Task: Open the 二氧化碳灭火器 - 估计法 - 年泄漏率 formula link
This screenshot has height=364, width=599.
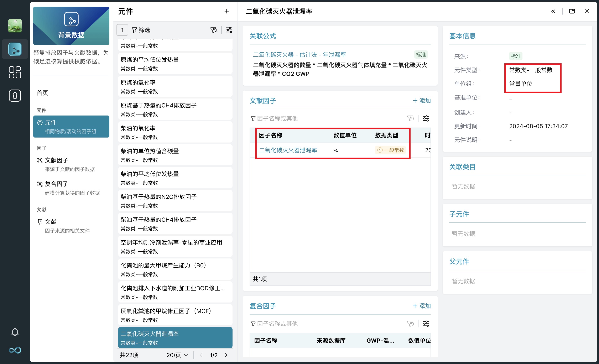Action: (300, 54)
